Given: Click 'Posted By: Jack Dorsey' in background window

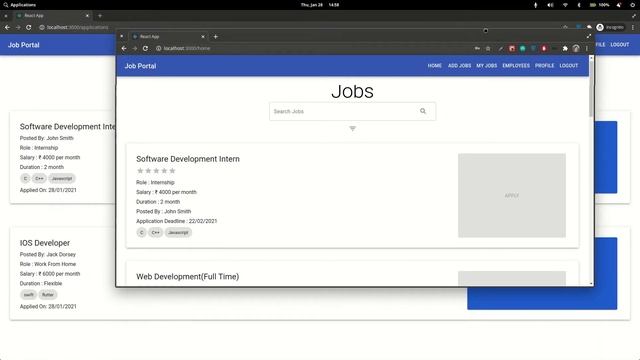Looking at the screenshot, I should (48, 254).
